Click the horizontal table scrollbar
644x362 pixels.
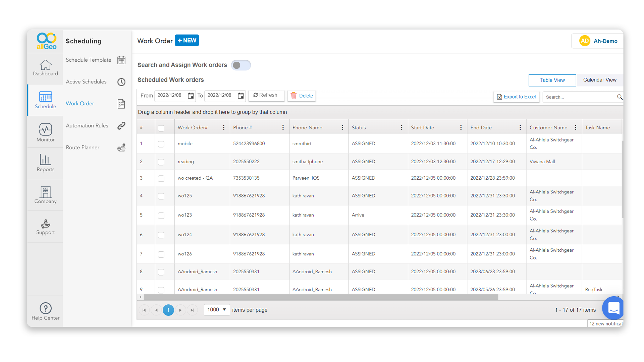[320, 297]
